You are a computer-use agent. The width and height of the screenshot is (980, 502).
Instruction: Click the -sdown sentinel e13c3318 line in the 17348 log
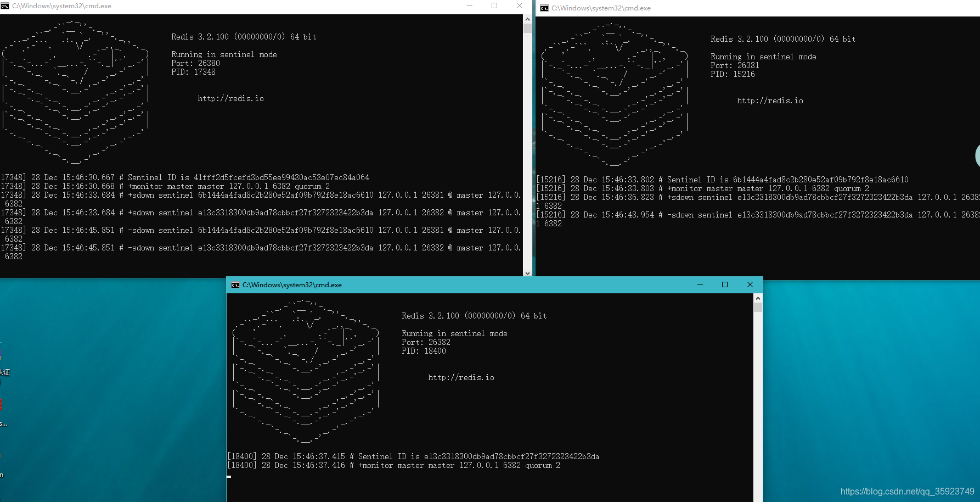point(261,253)
